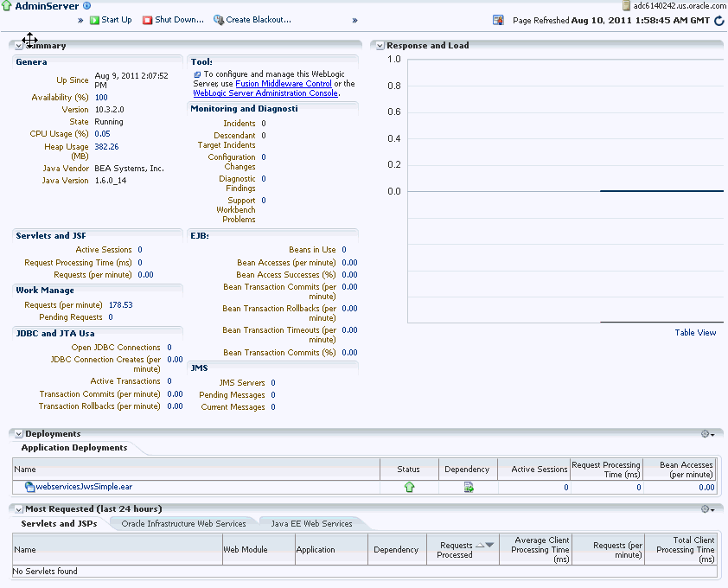Click Work Manager Requests value 178.53
This screenshot has height=588, width=728.
(121, 305)
